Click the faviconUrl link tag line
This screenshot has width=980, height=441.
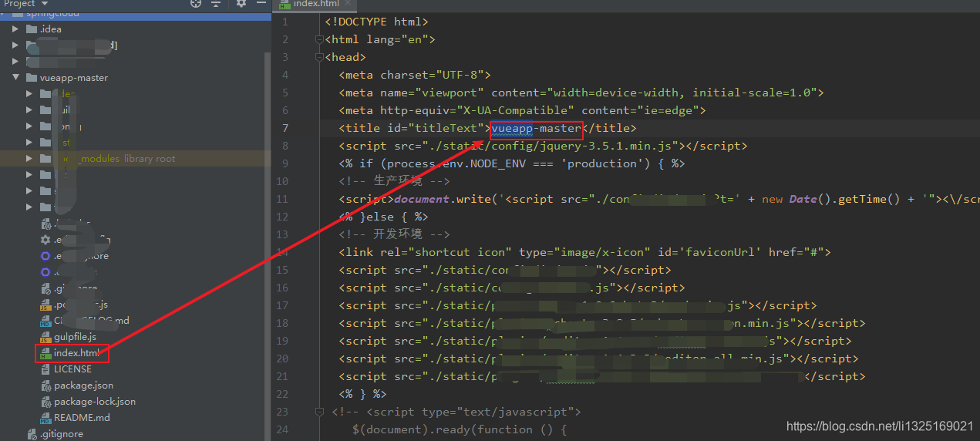584,252
